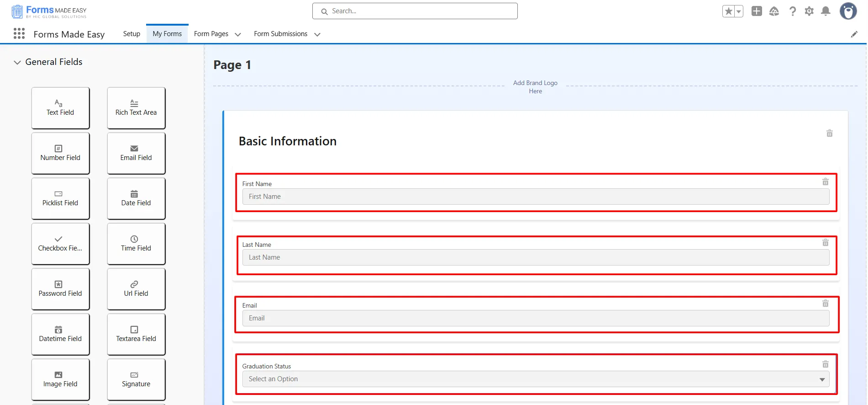Click the help question mark icon
This screenshot has width=868, height=405.
pyautogui.click(x=793, y=11)
